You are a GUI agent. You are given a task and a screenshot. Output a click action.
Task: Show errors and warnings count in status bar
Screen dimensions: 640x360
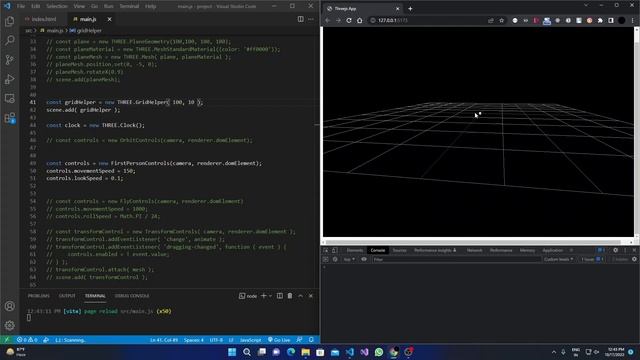point(27,340)
